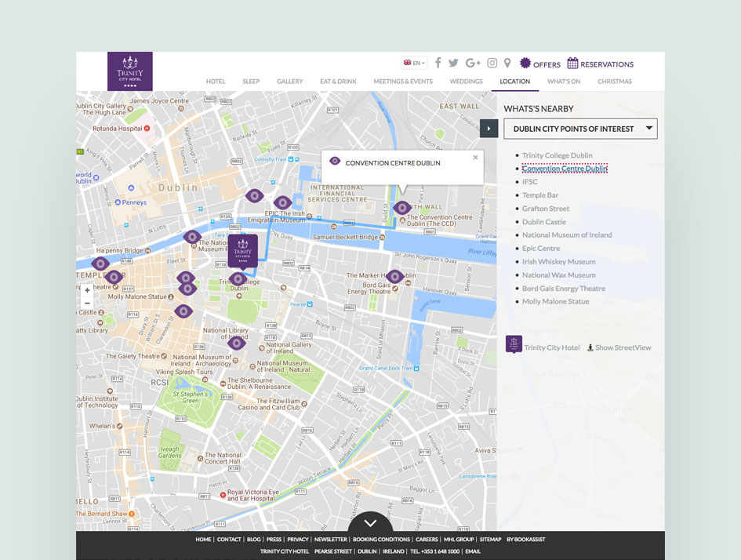Open the Blog footer link
This screenshot has height=560, width=741.
[x=254, y=539]
